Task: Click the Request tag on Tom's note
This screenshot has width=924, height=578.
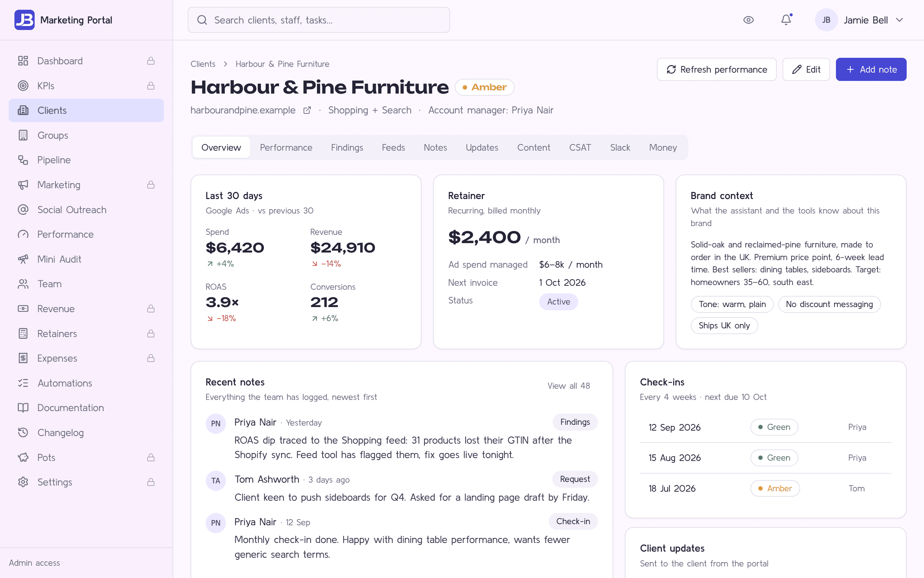Action: pyautogui.click(x=575, y=479)
